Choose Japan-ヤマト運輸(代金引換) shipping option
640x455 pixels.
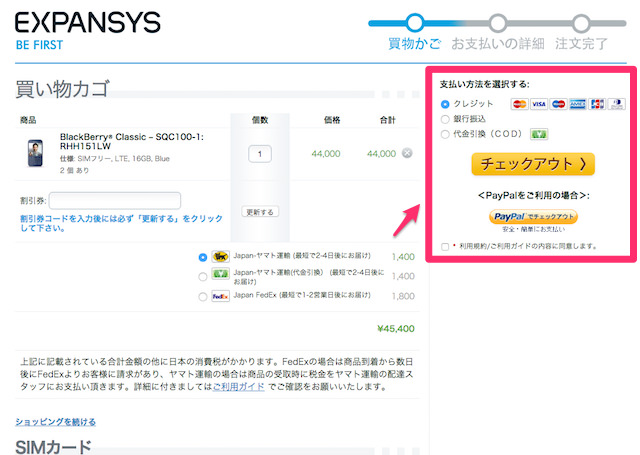(x=202, y=277)
